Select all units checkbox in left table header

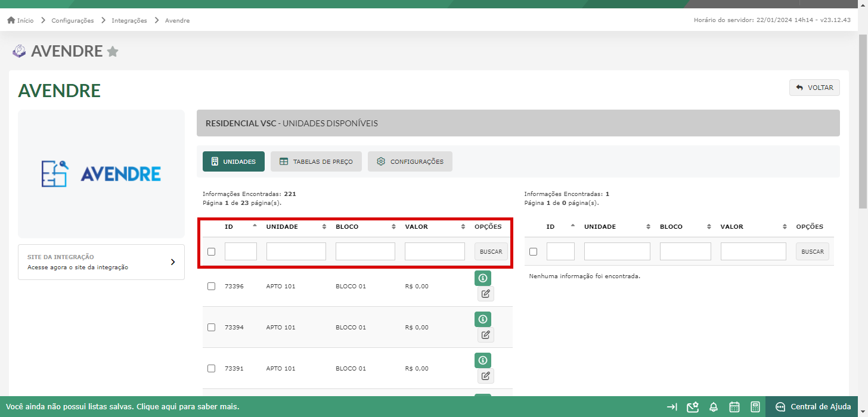click(211, 251)
